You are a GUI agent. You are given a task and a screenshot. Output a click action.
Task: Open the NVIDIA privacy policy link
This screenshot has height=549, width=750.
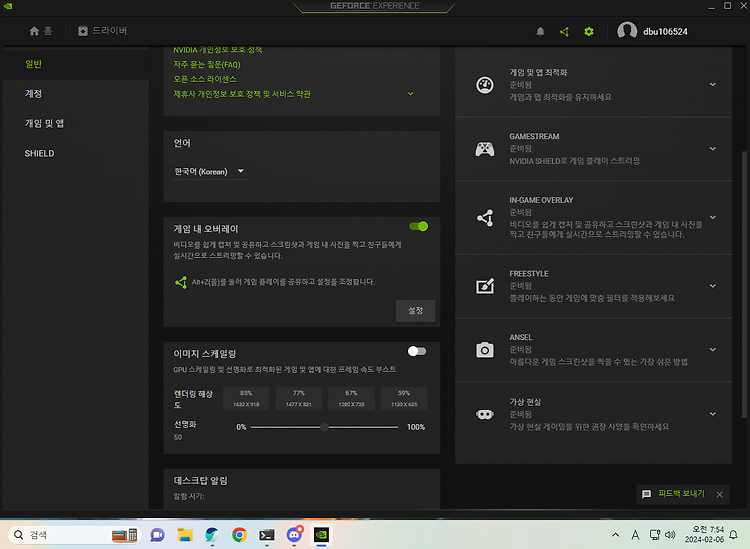coord(218,50)
